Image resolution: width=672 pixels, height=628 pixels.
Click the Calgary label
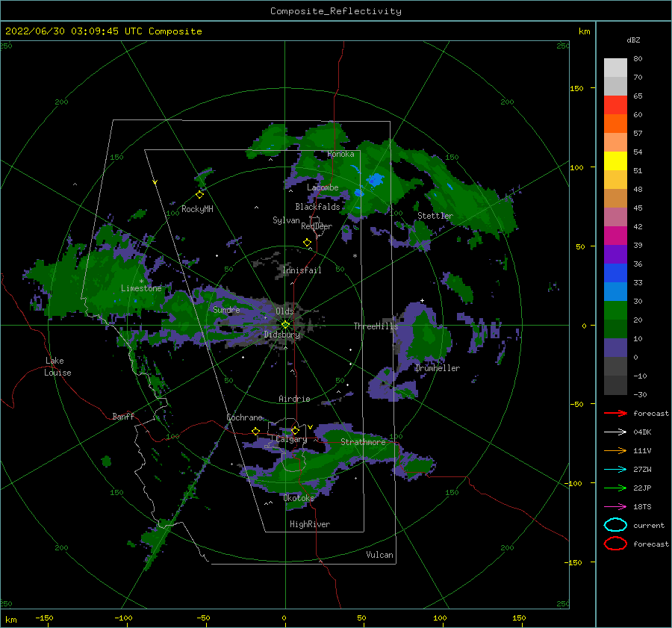coord(291,439)
